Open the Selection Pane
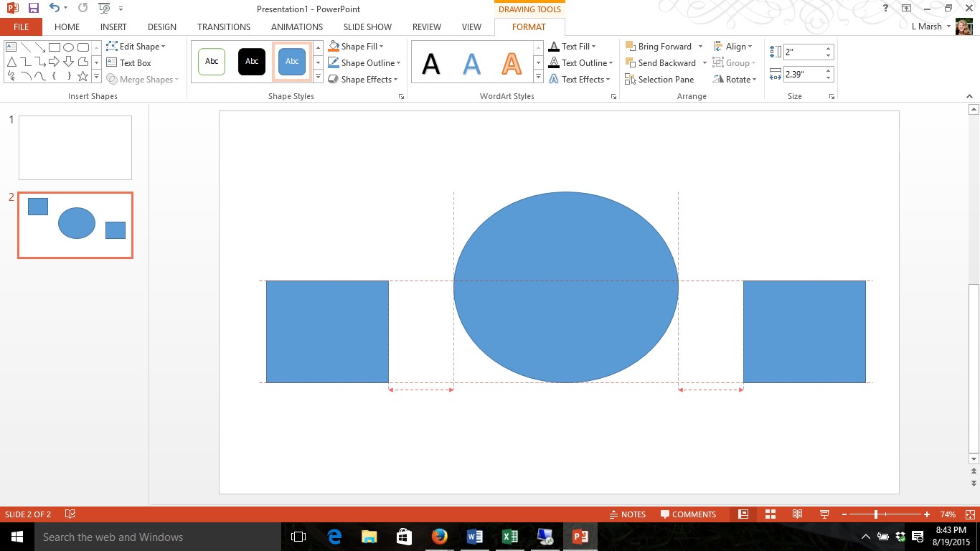This screenshot has height=551, width=980. [x=659, y=80]
